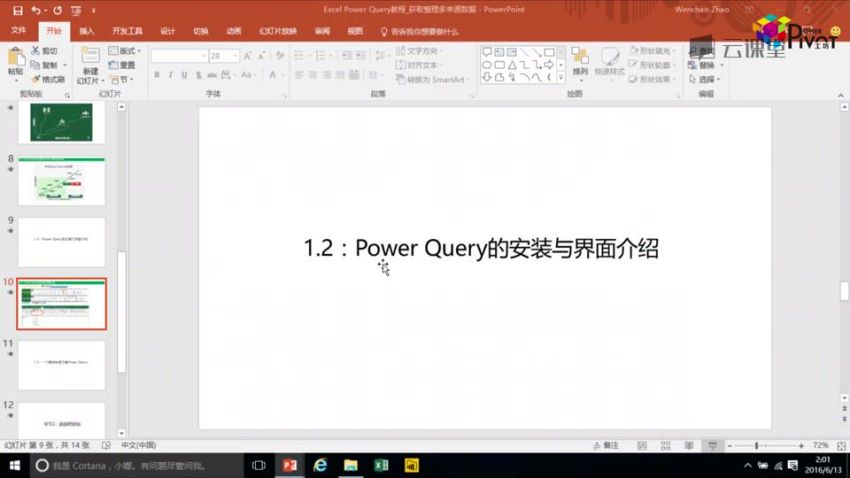Select the oval shape in the gallery
The width and height of the screenshot is (850, 478).
487,65
